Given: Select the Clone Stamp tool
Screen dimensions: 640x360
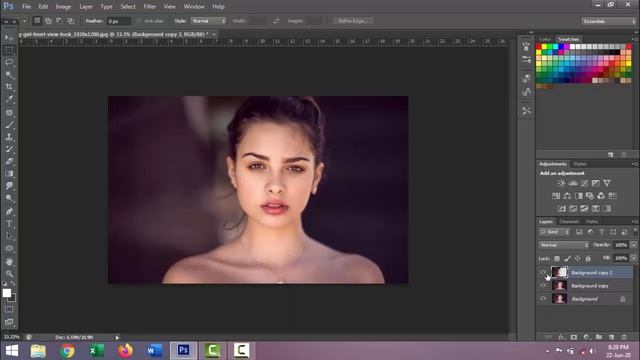Looking at the screenshot, I should tap(9, 137).
